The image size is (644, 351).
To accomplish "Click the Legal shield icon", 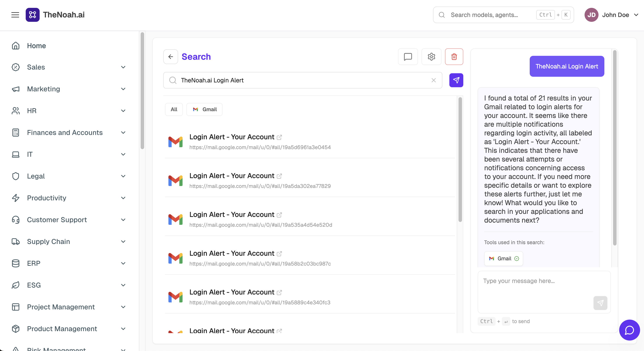I will [16, 176].
